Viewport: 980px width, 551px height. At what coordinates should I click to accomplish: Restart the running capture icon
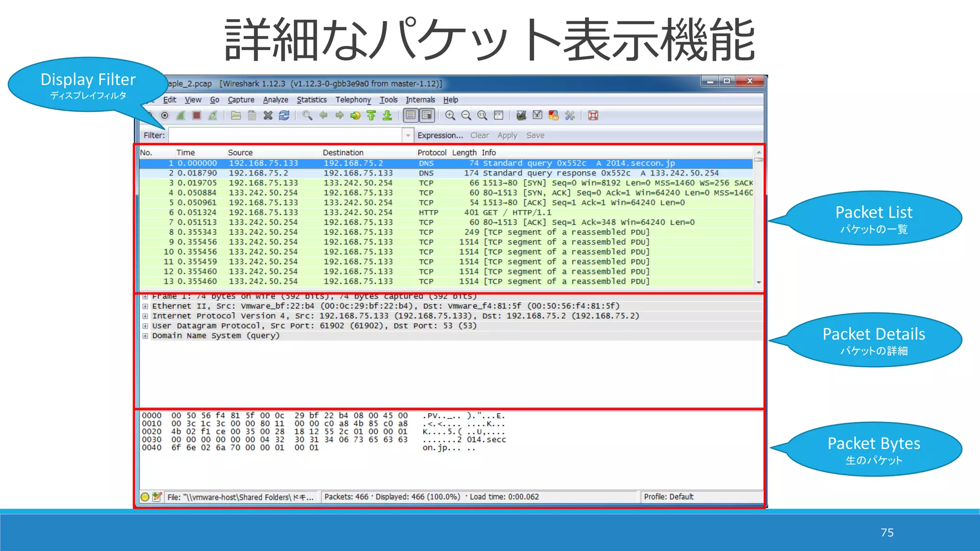coord(212,115)
